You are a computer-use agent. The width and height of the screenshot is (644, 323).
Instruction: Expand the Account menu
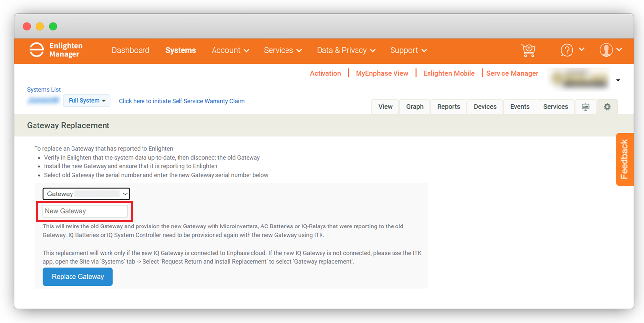click(x=230, y=50)
